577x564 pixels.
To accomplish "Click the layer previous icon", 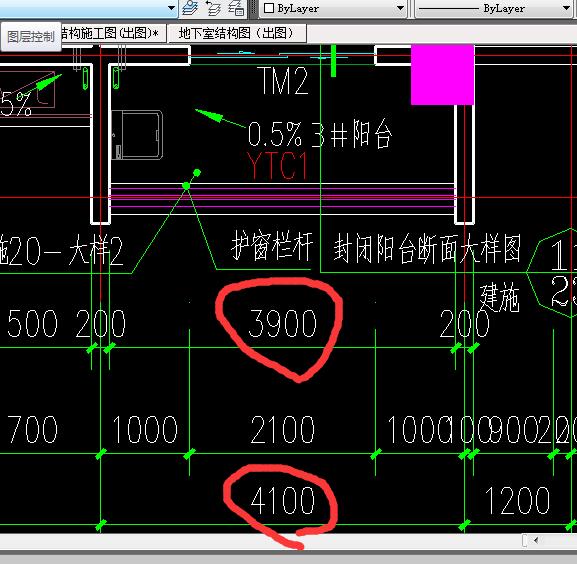I will click(x=212, y=8).
